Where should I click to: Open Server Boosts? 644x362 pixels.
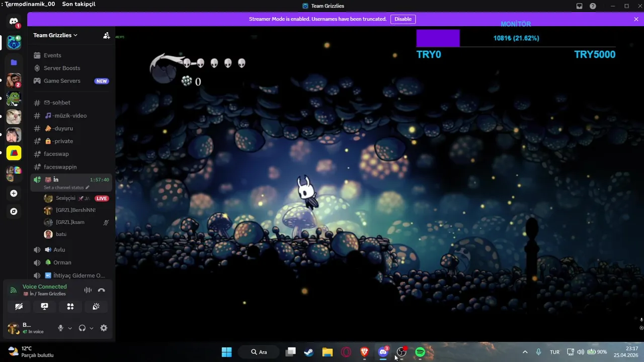click(71, 68)
